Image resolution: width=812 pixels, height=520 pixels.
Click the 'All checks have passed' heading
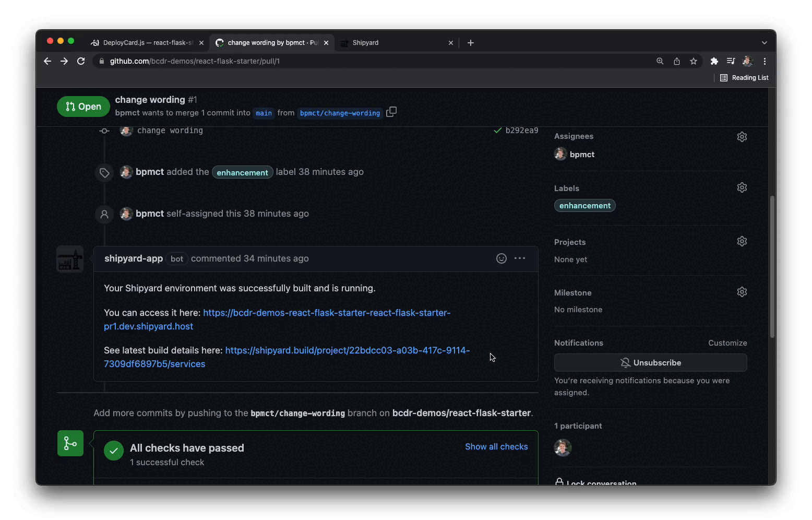187,448
